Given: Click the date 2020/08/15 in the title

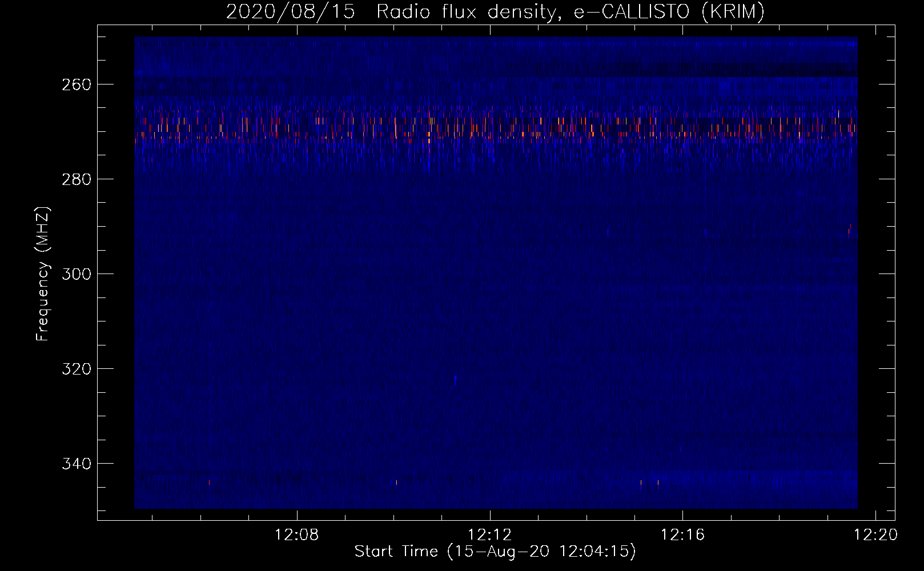Looking at the screenshot, I should click(291, 12).
